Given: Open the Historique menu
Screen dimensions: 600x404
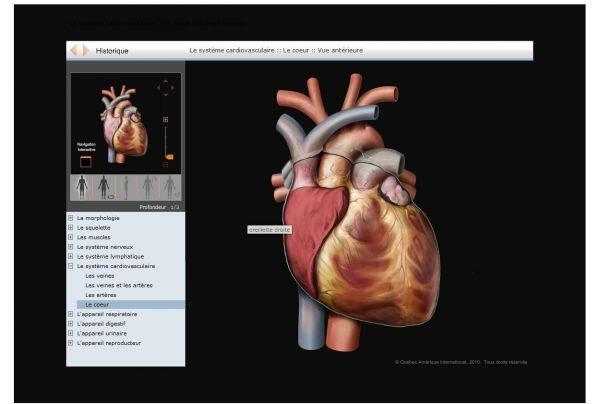Looking at the screenshot, I should click(x=112, y=50).
